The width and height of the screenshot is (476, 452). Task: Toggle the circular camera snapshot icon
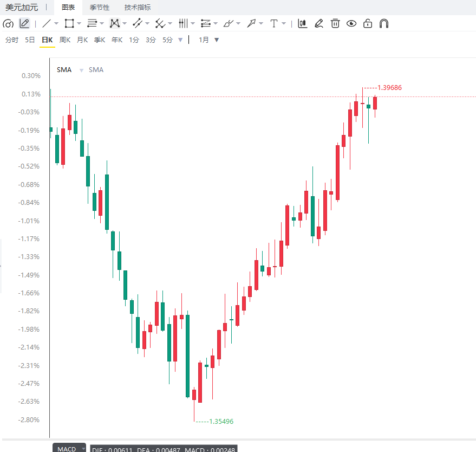pos(8,23)
